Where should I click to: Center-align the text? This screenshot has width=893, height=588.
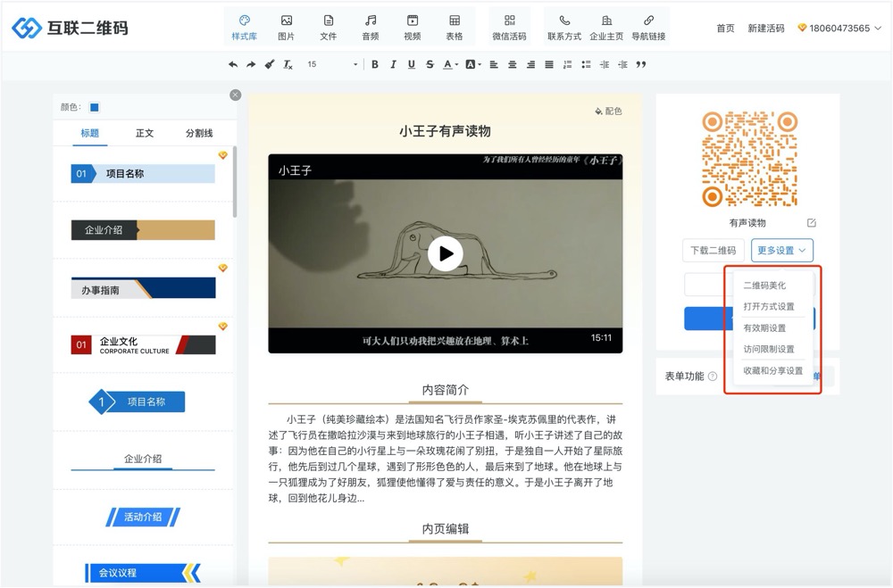click(513, 64)
